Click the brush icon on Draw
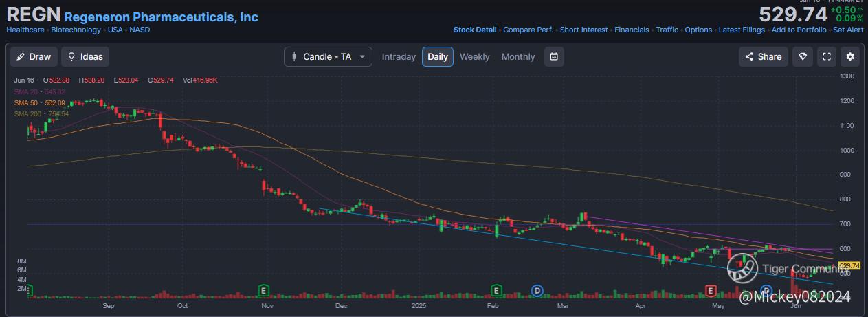Screen dimensions: 868x317 (x=21, y=56)
